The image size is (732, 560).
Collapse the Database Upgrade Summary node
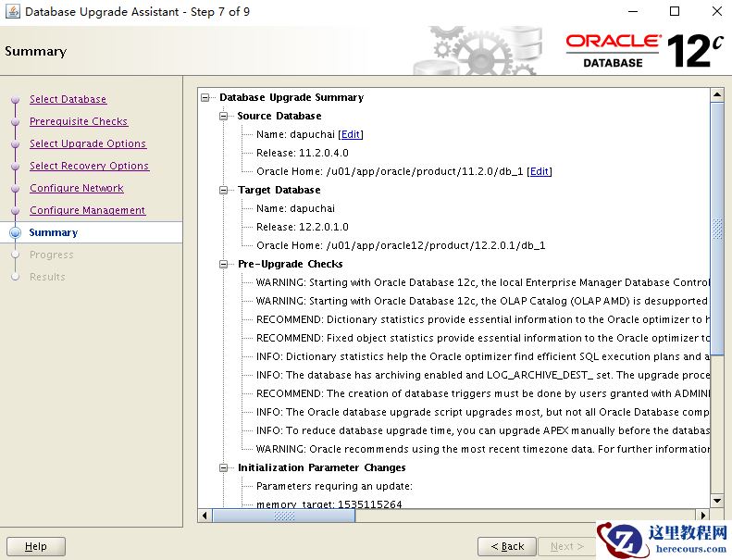(x=205, y=97)
